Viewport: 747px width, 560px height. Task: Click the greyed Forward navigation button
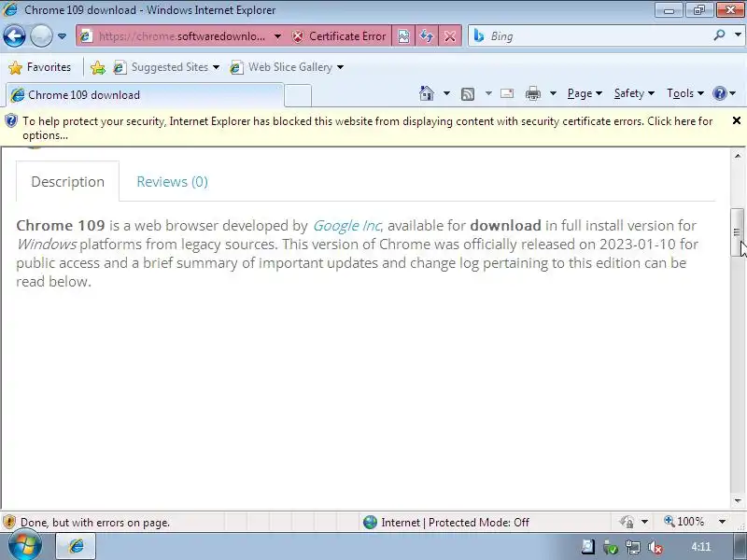(41, 36)
